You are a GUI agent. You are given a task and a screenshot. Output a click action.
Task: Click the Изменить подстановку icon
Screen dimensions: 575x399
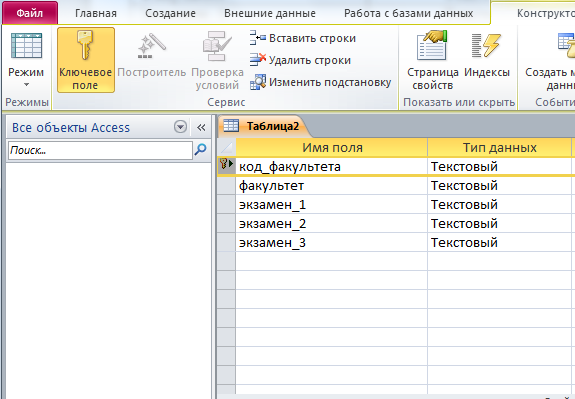tap(258, 82)
